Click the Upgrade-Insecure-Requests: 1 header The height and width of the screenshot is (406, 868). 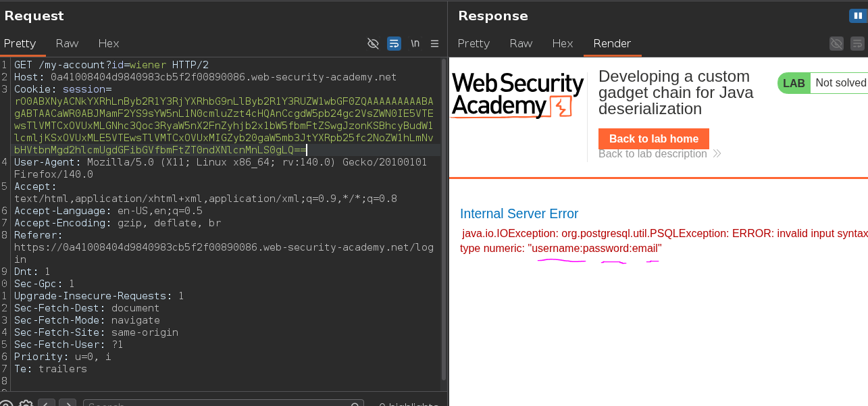[x=99, y=296]
